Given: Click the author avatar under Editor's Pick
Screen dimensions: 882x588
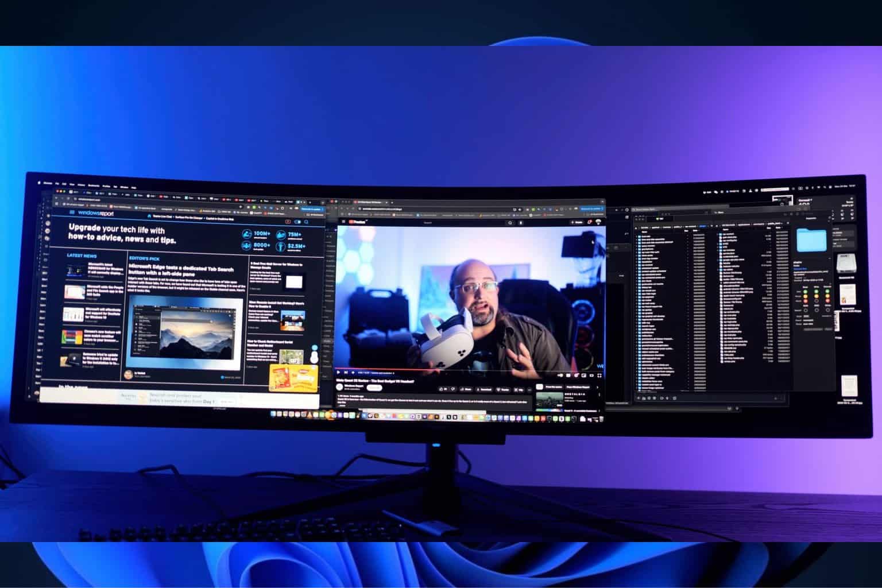Looking at the screenshot, I should click(x=127, y=374).
